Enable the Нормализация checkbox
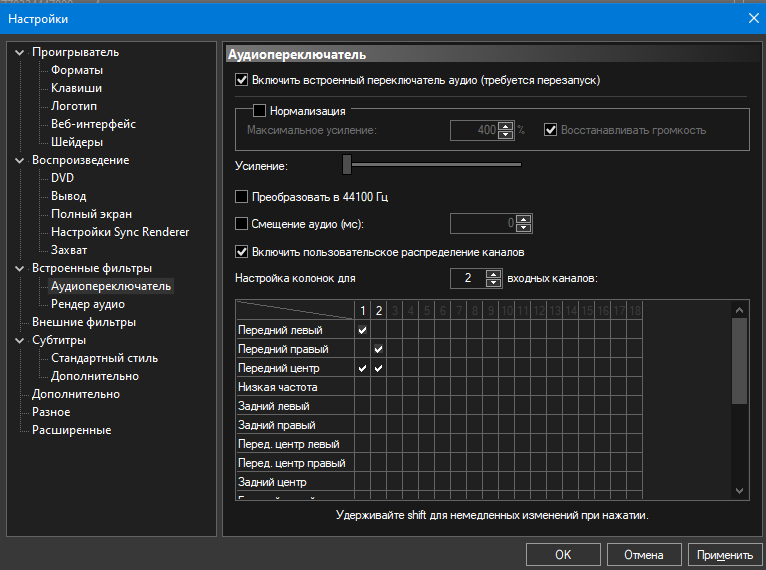Screen dimensions: 766x570 point(259,111)
